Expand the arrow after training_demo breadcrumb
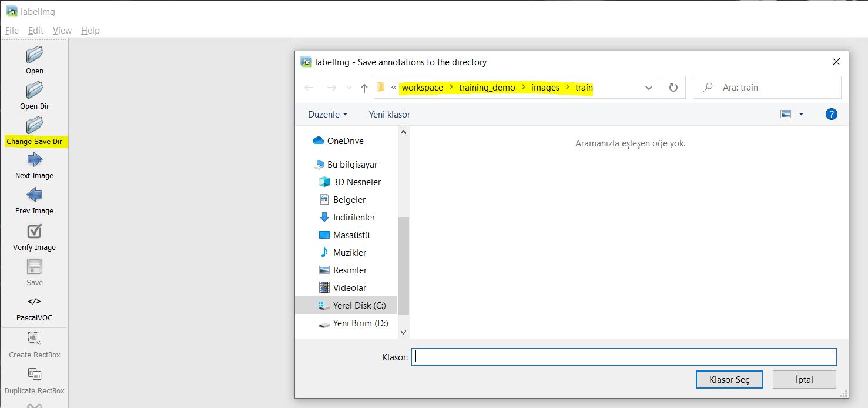This screenshot has width=868, height=408. (524, 87)
